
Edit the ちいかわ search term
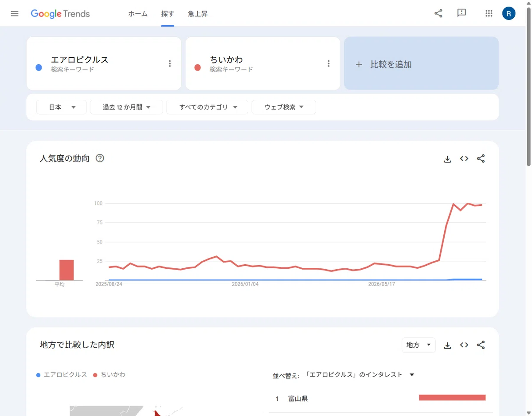click(x=227, y=60)
